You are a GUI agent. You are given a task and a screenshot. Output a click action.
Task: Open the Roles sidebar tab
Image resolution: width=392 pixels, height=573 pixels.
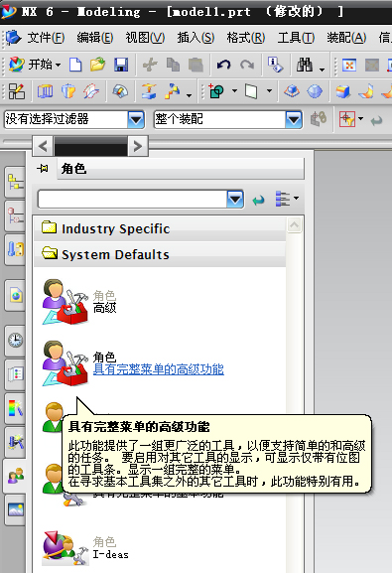click(x=16, y=476)
